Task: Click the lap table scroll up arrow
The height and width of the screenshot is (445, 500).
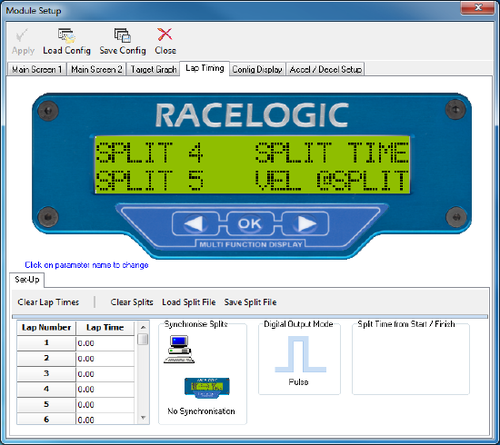Action: coord(143,327)
